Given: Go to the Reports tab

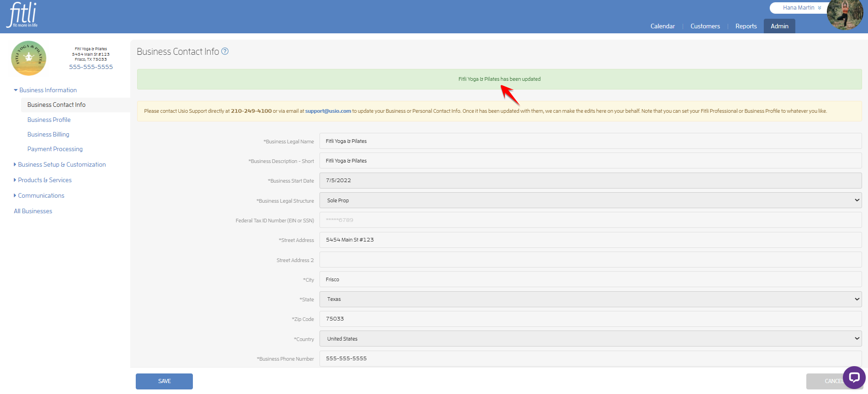Looking at the screenshot, I should click(x=746, y=26).
